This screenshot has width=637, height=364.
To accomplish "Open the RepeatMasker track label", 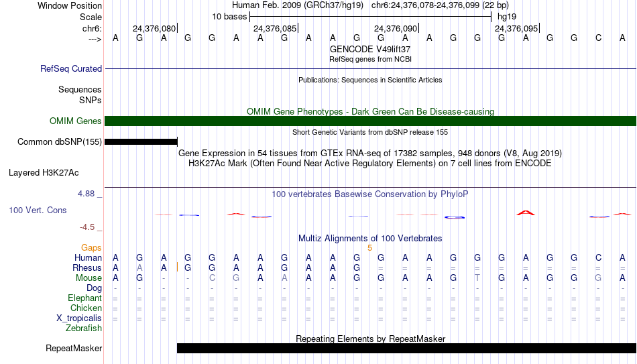I will [x=74, y=348].
